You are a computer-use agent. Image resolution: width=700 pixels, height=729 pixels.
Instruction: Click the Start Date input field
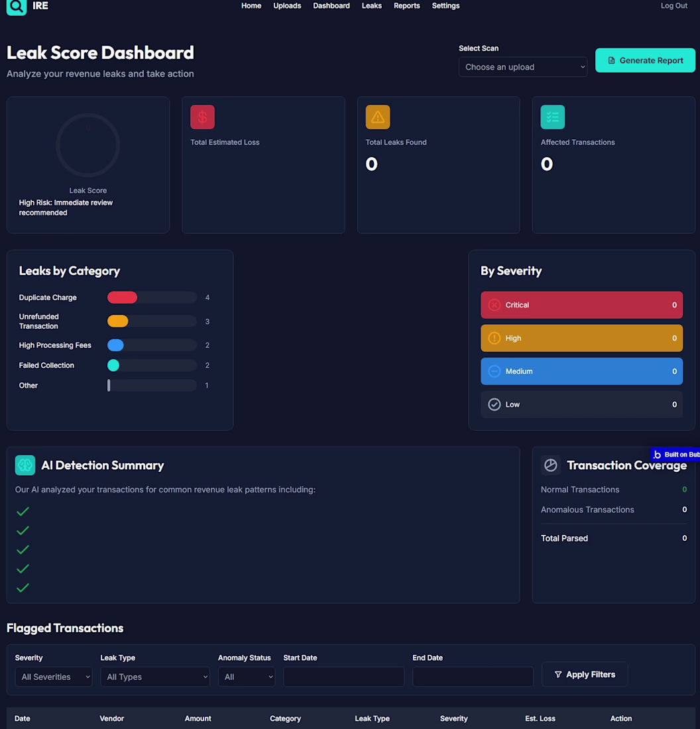click(x=344, y=677)
